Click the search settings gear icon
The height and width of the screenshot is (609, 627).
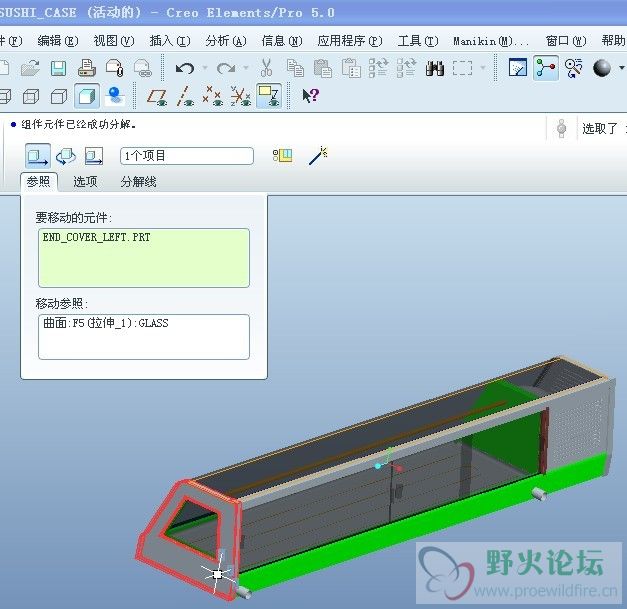click(574, 68)
